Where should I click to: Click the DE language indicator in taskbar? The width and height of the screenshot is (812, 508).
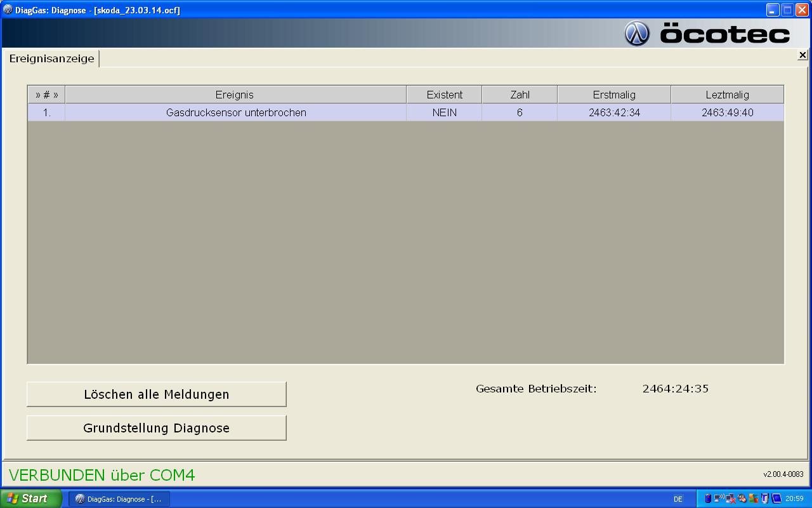coord(678,499)
